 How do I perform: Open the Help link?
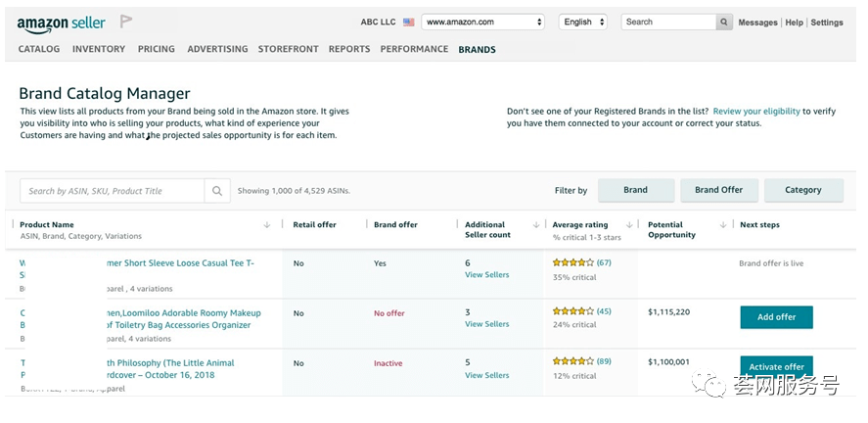tap(794, 23)
